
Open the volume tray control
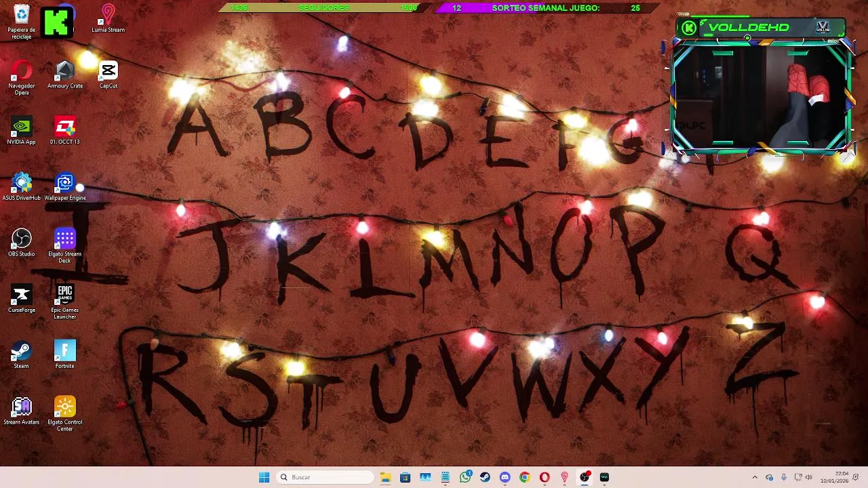[808, 477]
